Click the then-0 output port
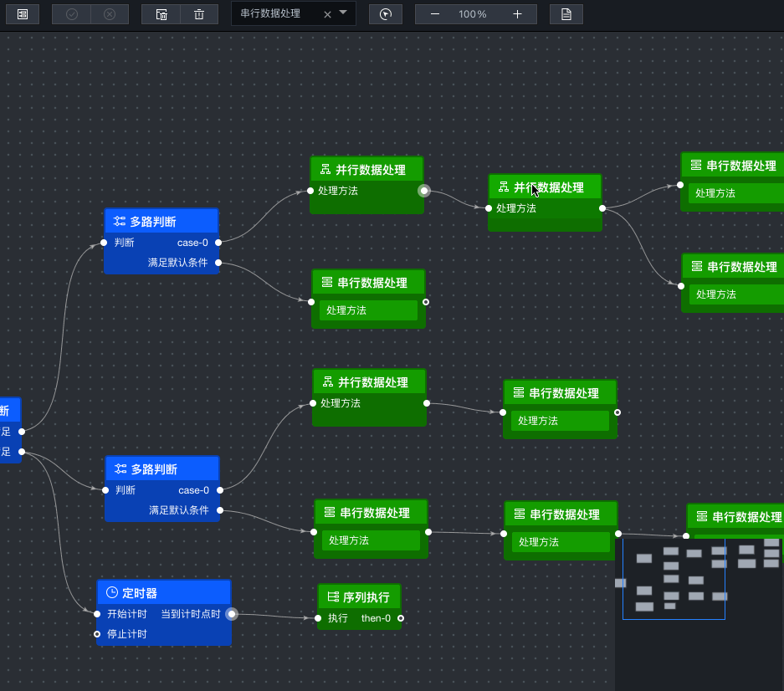The image size is (784, 691). [401, 618]
